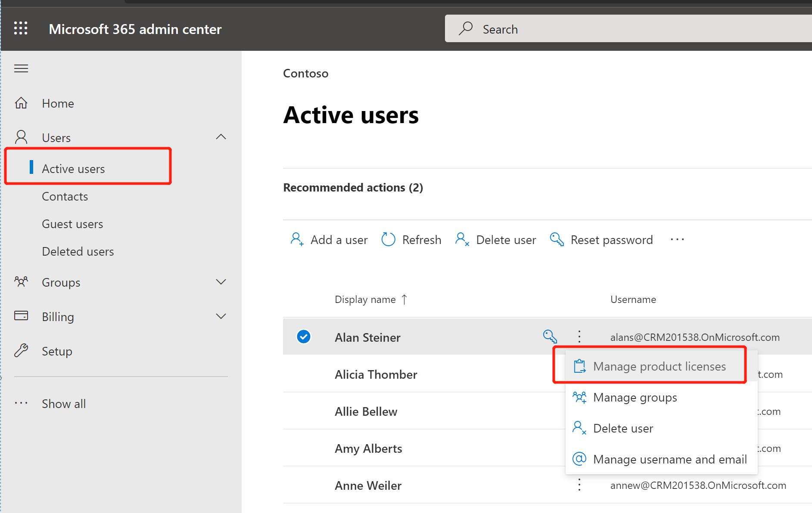This screenshot has height=513, width=812.
Task: Click Setup in navigation
Action: pos(57,351)
